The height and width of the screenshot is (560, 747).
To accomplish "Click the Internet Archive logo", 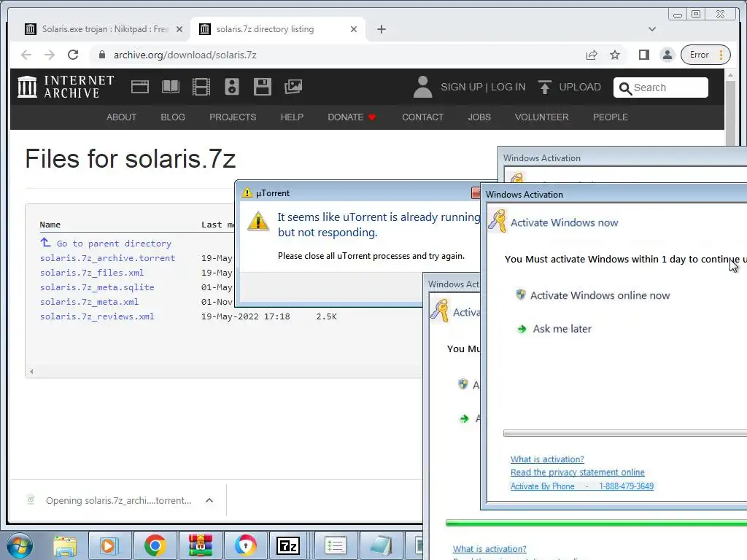I will (66, 87).
